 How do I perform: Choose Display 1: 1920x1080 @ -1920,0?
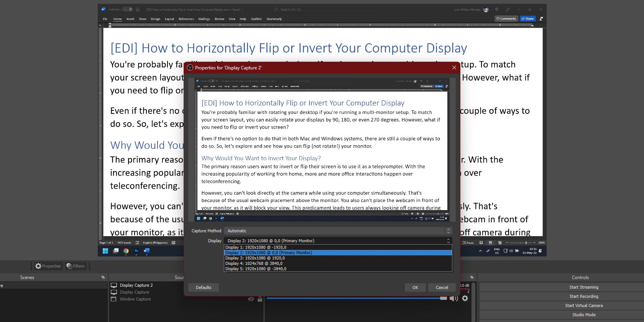tap(338, 247)
